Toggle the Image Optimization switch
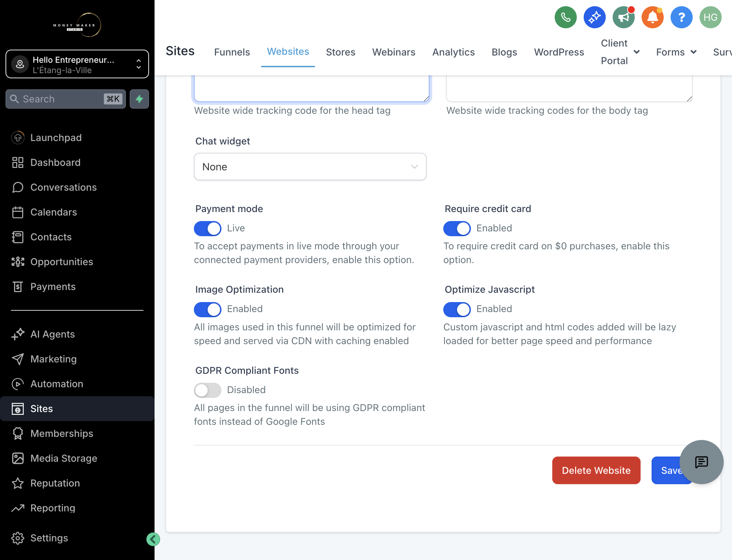This screenshot has width=732, height=560. point(208,309)
